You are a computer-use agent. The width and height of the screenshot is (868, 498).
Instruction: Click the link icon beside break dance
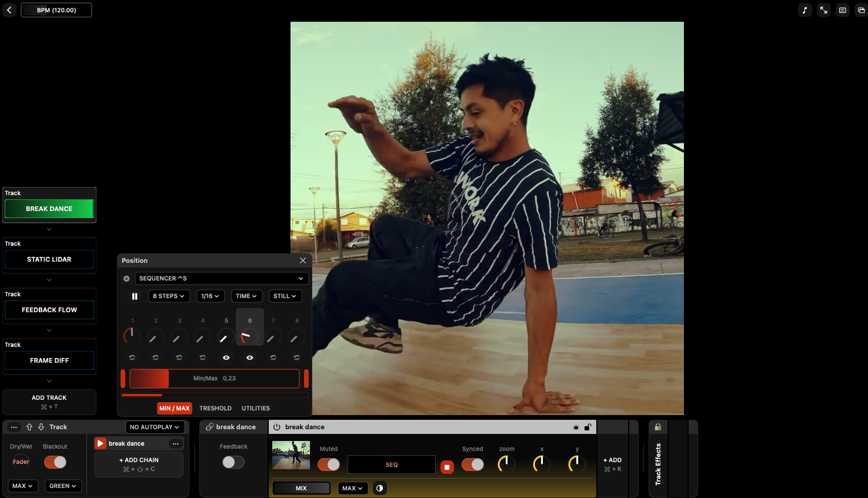[209, 427]
